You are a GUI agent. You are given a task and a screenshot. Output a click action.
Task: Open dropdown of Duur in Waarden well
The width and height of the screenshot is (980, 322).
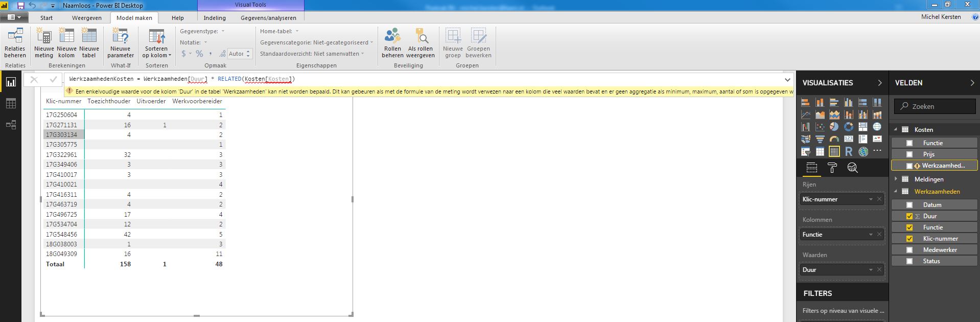(x=871, y=270)
